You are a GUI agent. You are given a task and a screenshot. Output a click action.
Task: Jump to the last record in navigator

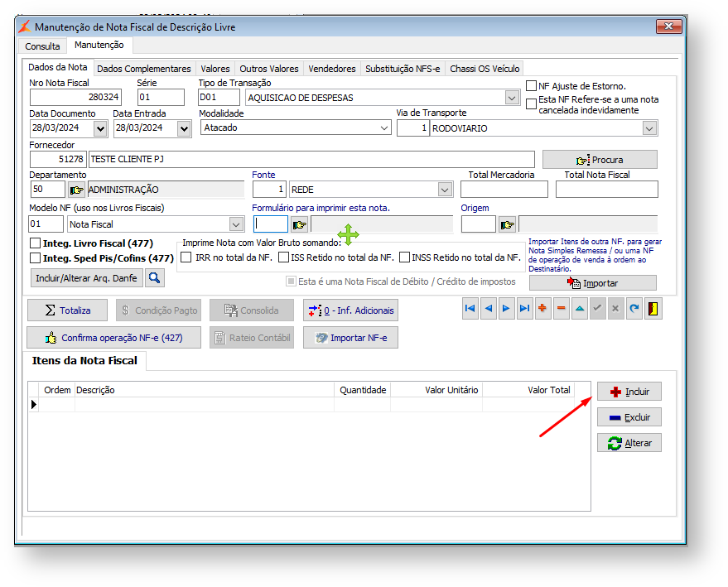pos(525,309)
